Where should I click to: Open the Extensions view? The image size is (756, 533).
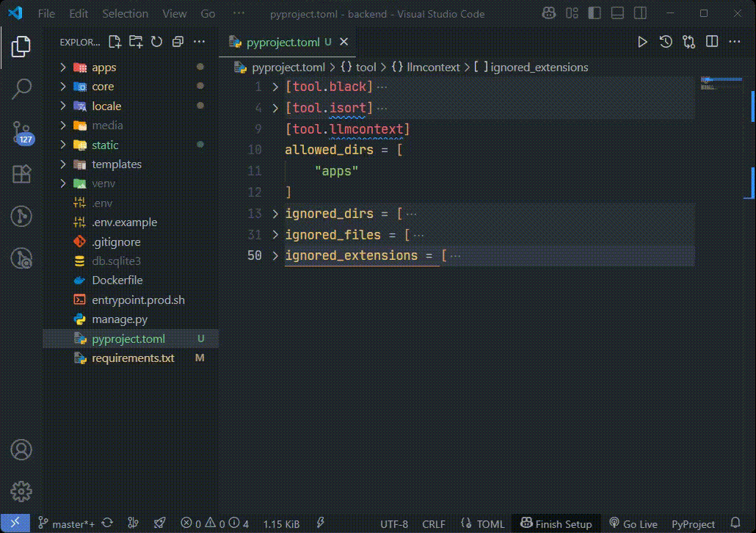(21, 174)
